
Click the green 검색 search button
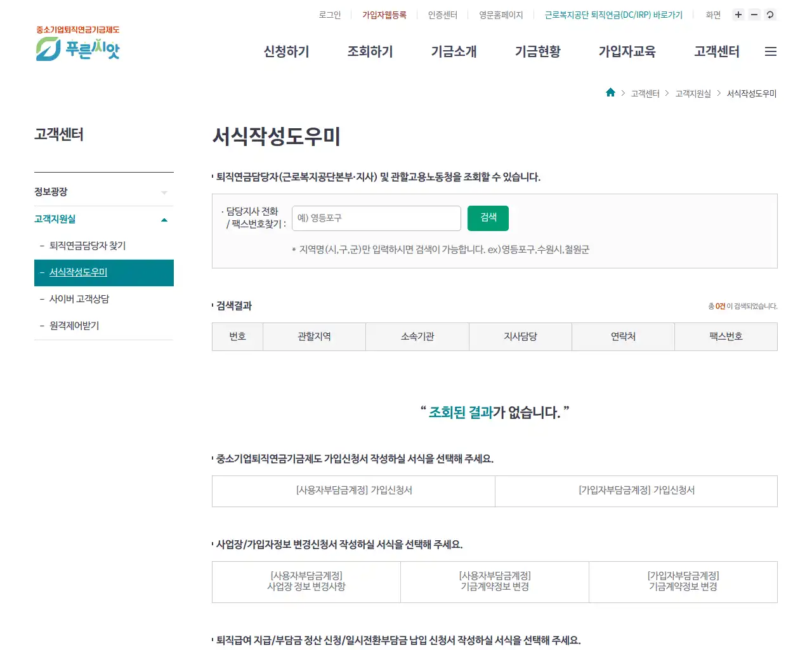click(487, 218)
